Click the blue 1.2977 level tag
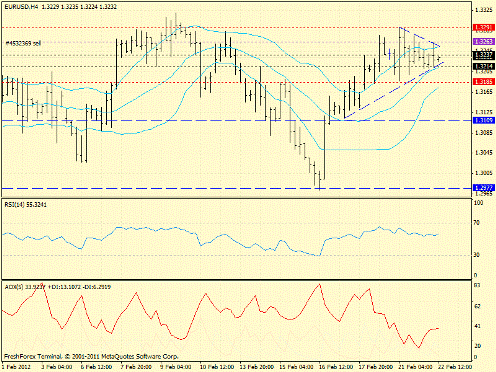The width and height of the screenshot is (496, 372). point(484,188)
